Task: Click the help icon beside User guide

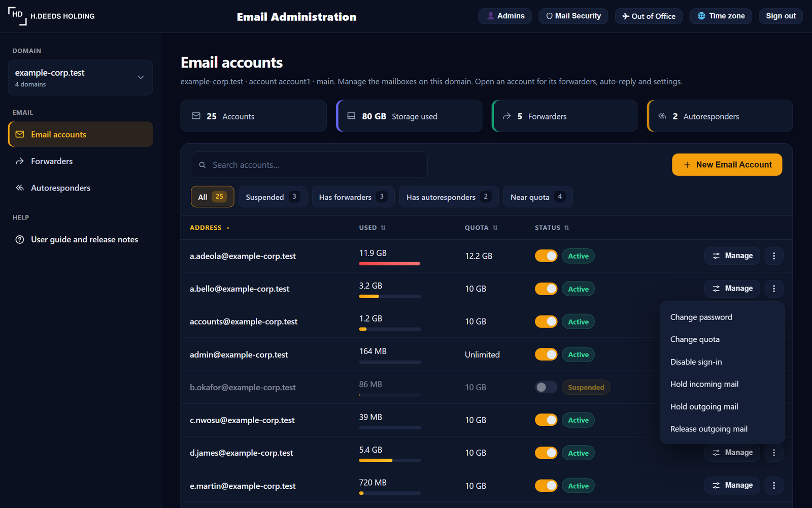Action: pos(20,239)
